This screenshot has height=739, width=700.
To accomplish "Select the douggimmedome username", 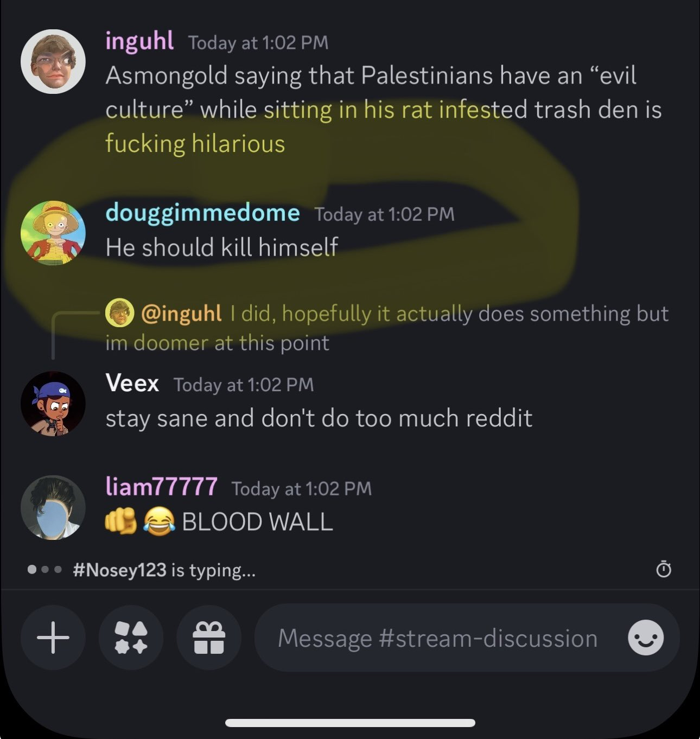I will coord(202,213).
